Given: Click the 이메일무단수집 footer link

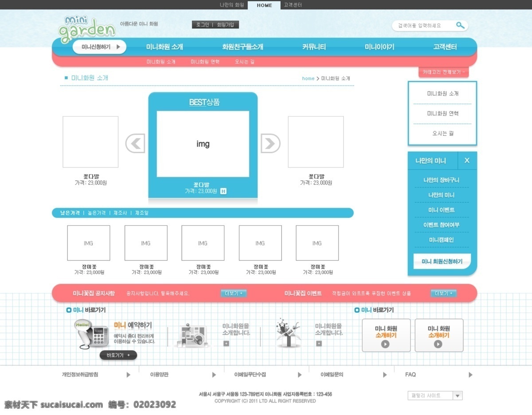Looking at the screenshot, I should pyautogui.click(x=250, y=375).
